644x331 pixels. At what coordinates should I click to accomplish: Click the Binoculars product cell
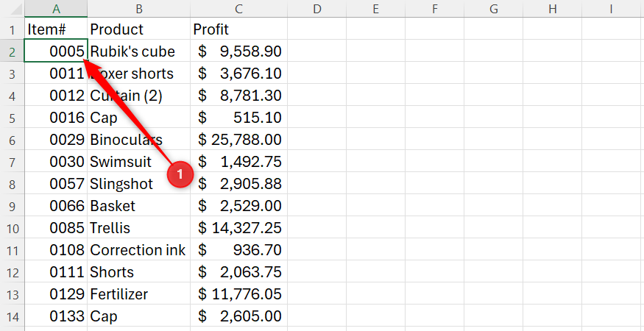139,140
